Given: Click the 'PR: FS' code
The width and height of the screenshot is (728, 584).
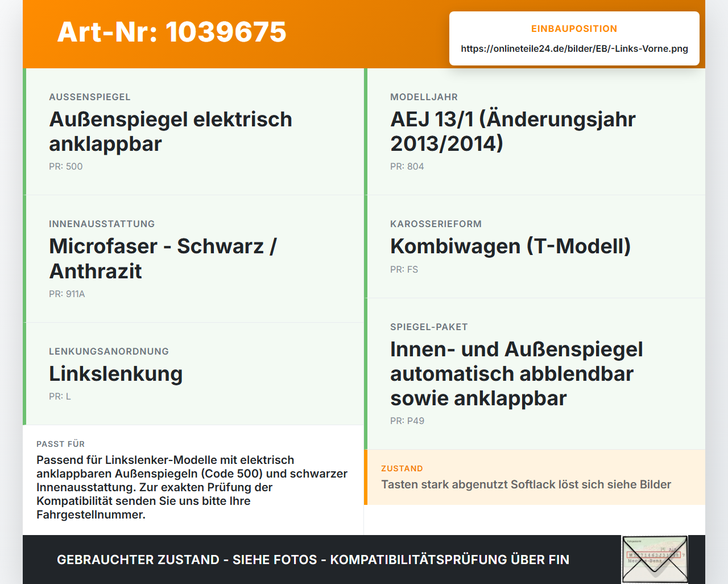Looking at the screenshot, I should pos(404,269).
